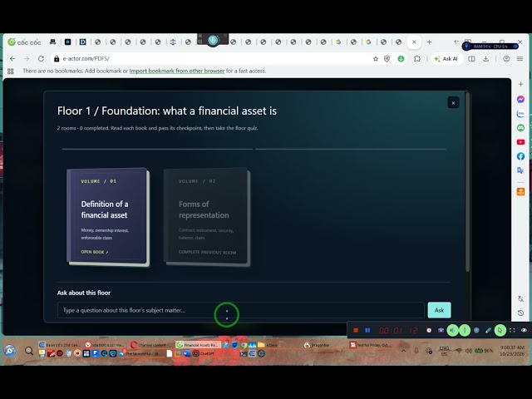Open the orange sidebar app icon
The height and width of the screenshot is (399, 532).
tap(521, 191)
